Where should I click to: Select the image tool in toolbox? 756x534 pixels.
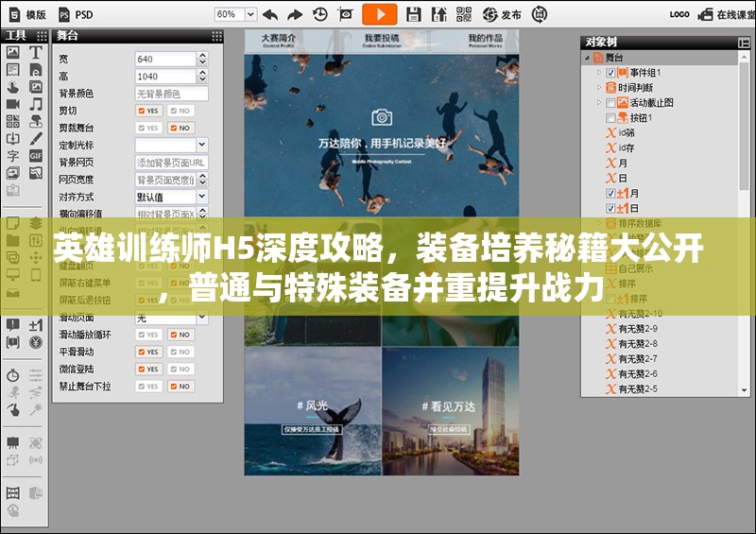[x=13, y=52]
